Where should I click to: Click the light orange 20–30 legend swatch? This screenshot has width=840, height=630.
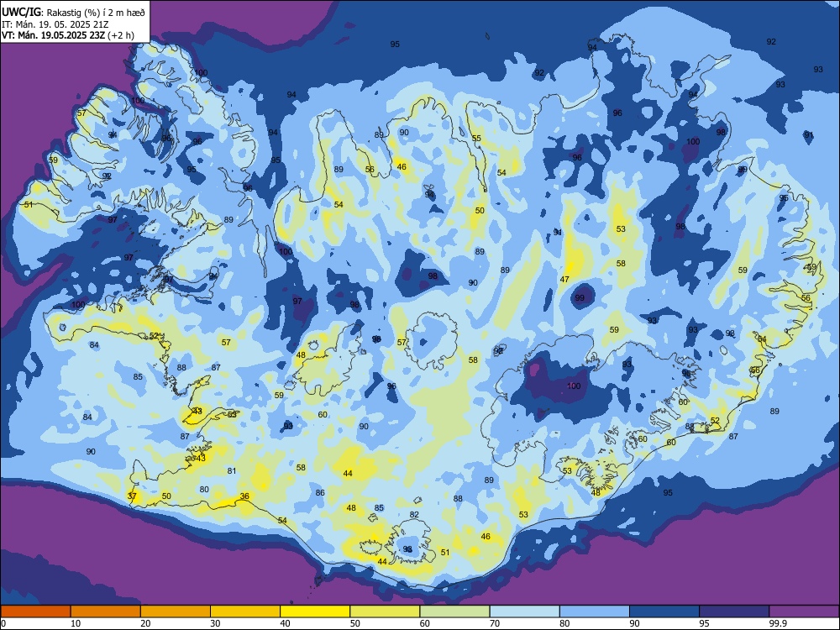(176, 612)
